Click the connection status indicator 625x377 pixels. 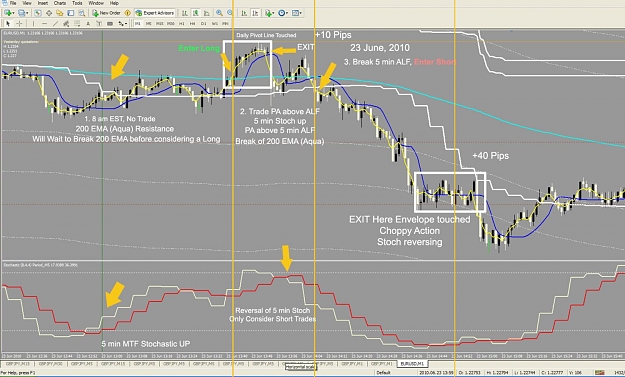(x=599, y=373)
